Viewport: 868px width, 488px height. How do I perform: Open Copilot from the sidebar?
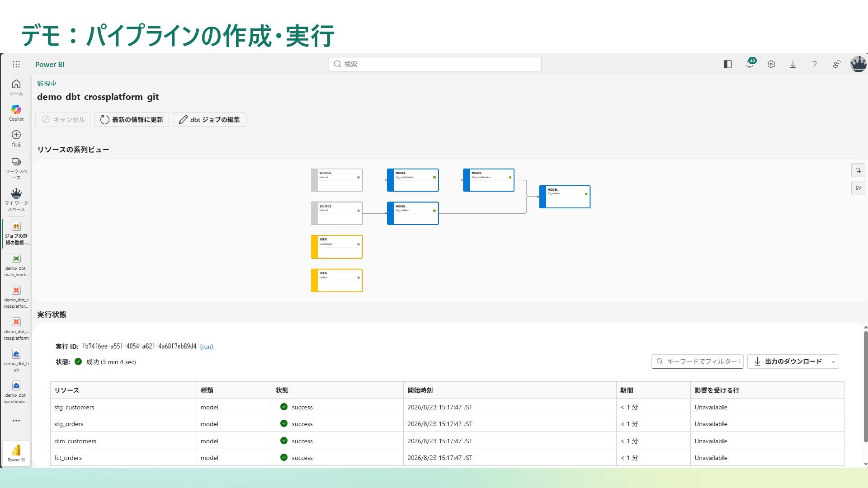(x=16, y=113)
